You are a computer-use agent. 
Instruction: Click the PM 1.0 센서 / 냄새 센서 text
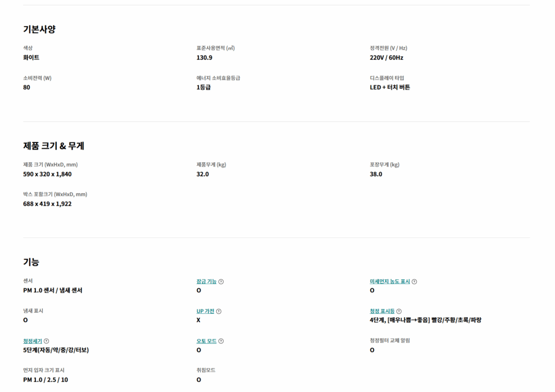pos(53,290)
